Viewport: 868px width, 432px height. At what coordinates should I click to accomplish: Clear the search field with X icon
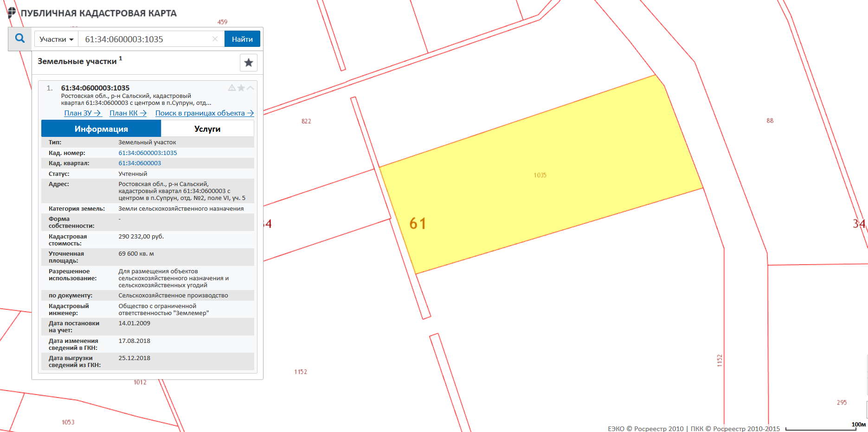click(x=215, y=39)
